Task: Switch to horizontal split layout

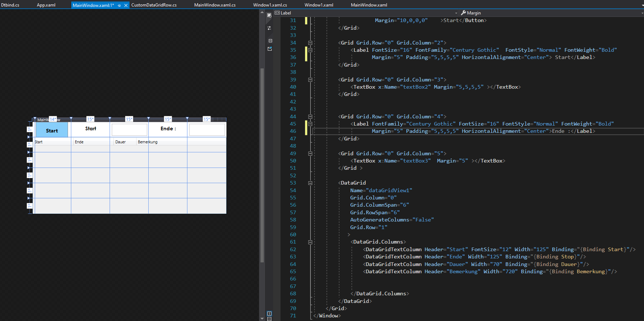Action: [x=269, y=319]
